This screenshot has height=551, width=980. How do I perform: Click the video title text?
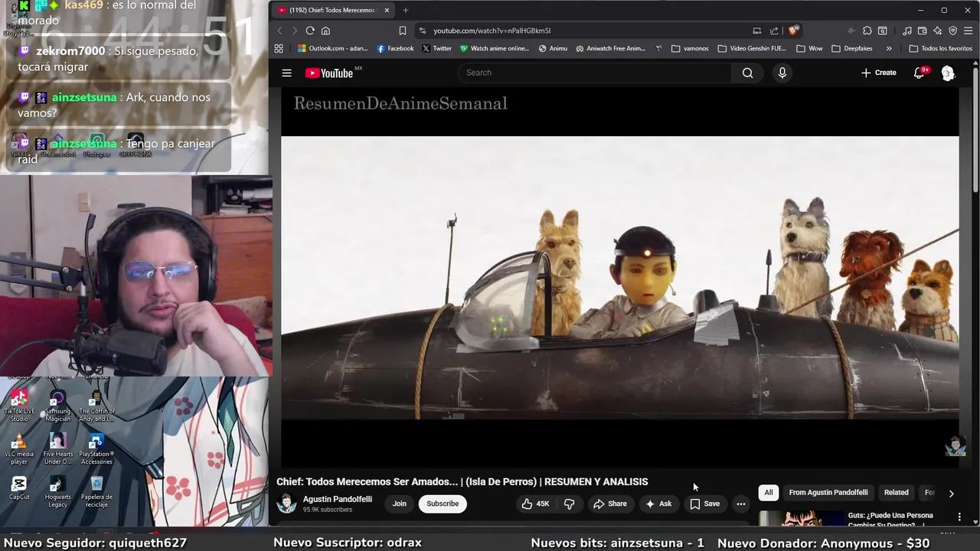click(462, 481)
